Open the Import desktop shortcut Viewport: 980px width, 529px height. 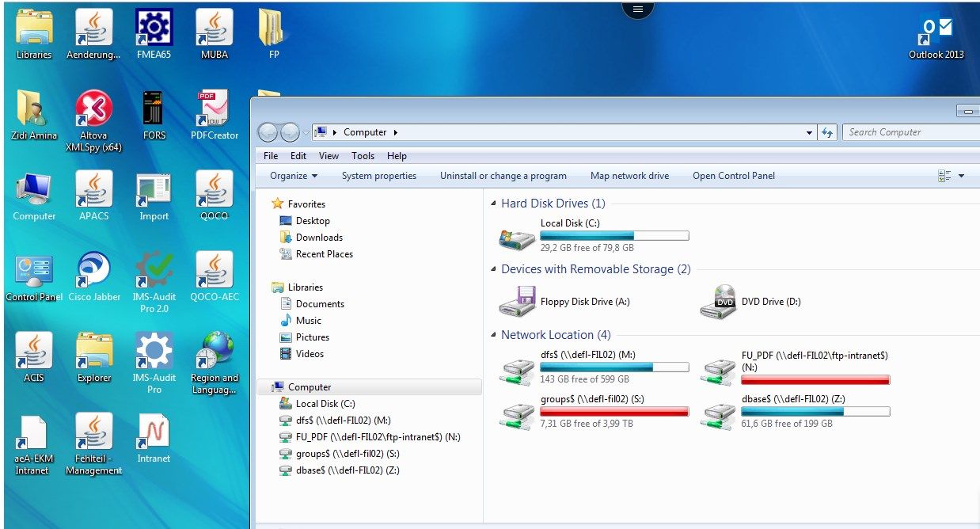(x=154, y=196)
